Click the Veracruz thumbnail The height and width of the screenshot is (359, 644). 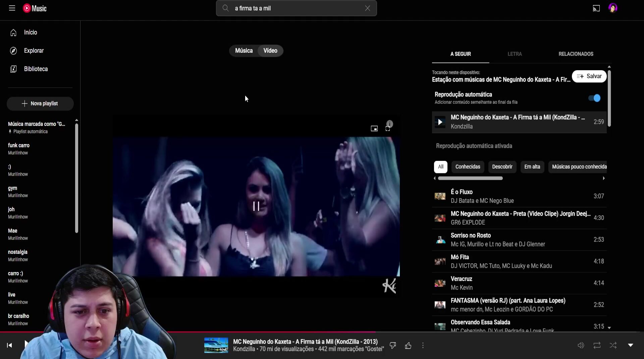click(x=440, y=283)
